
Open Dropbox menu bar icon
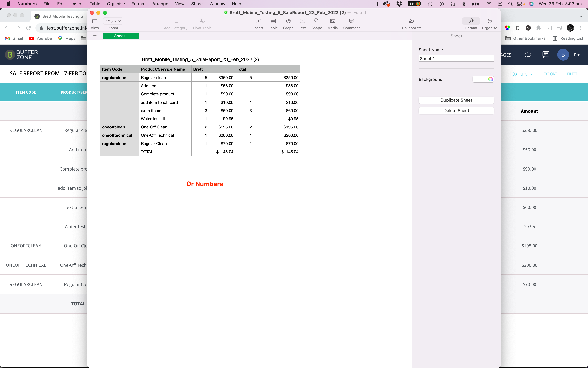399,4
